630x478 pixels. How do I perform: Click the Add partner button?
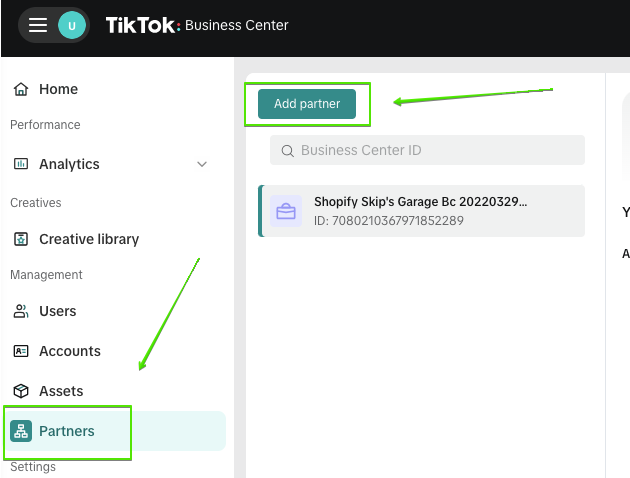pos(307,104)
